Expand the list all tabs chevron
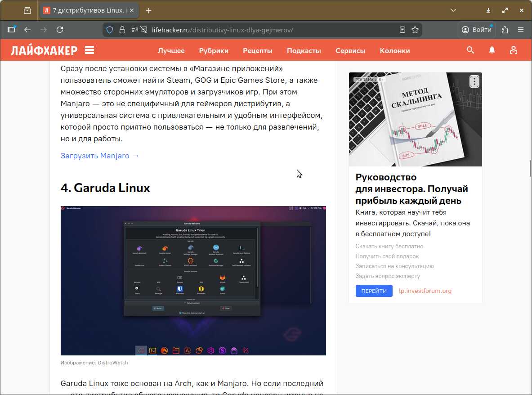 (453, 10)
